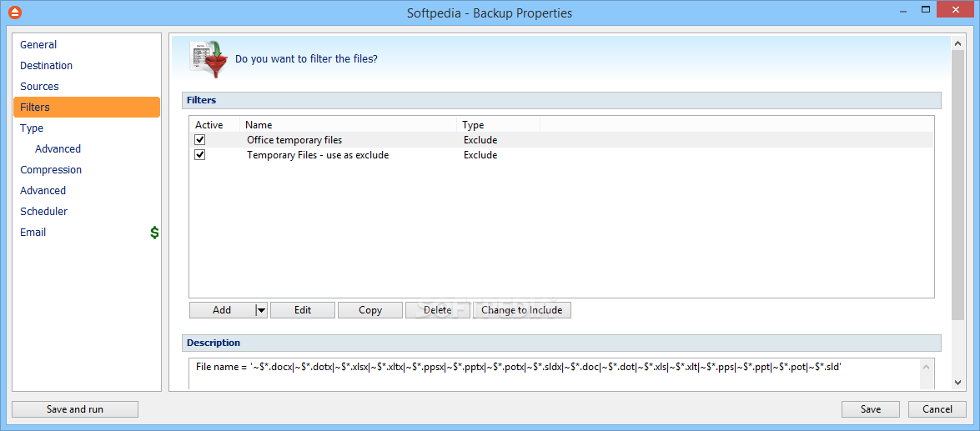Click the File name description text field
This screenshot has width=980, height=431.
(555, 373)
